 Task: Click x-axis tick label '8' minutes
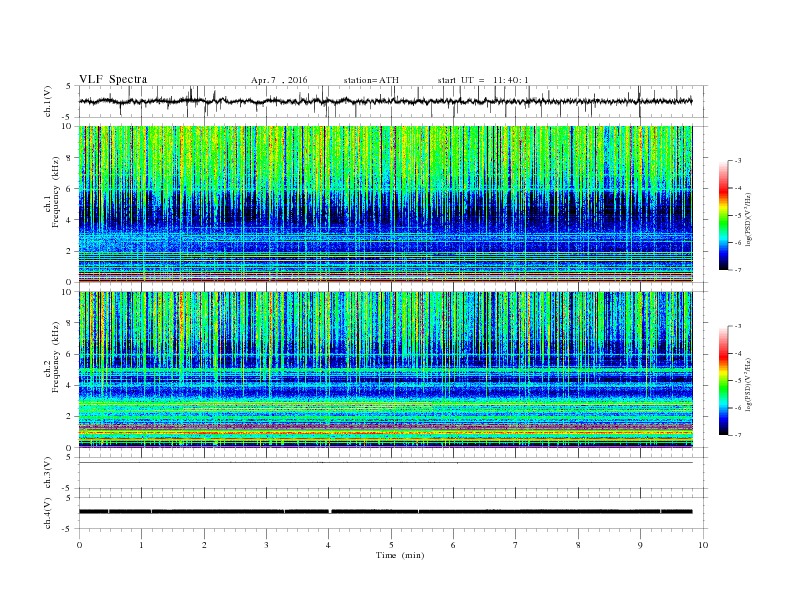578,545
